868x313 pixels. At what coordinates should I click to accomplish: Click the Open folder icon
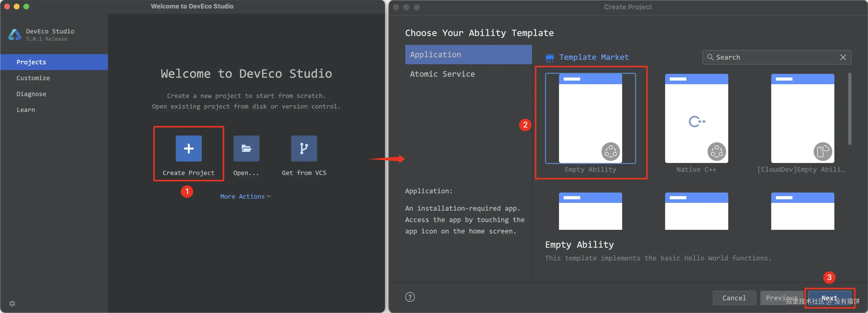point(246,148)
